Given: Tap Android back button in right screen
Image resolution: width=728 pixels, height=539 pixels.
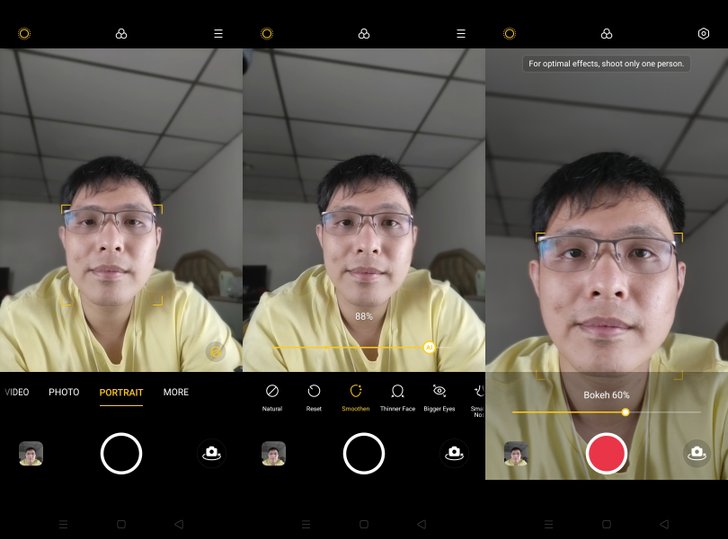Looking at the screenshot, I should [x=664, y=524].
